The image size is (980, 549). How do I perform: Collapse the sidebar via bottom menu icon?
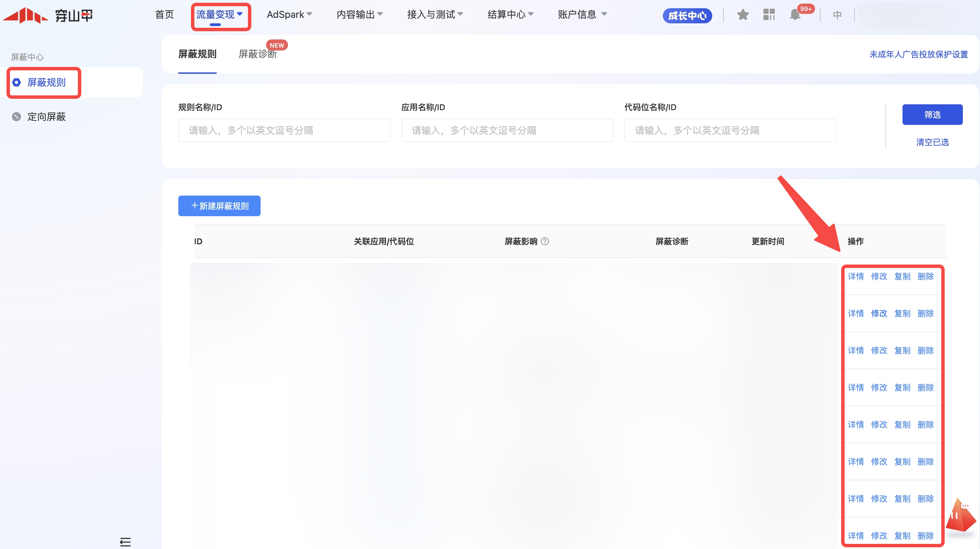125,542
